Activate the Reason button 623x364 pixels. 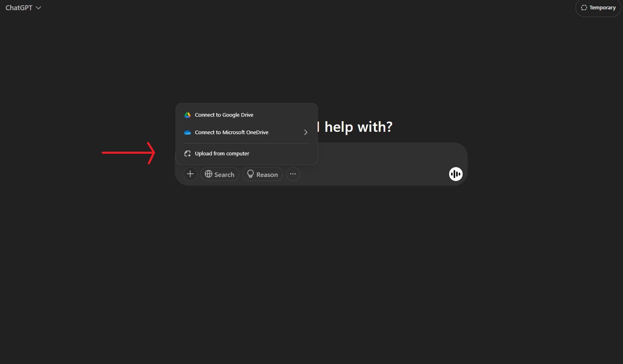click(x=263, y=174)
